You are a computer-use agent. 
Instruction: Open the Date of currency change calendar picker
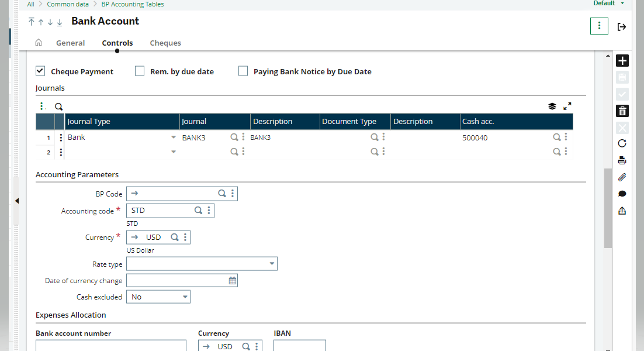pos(231,280)
